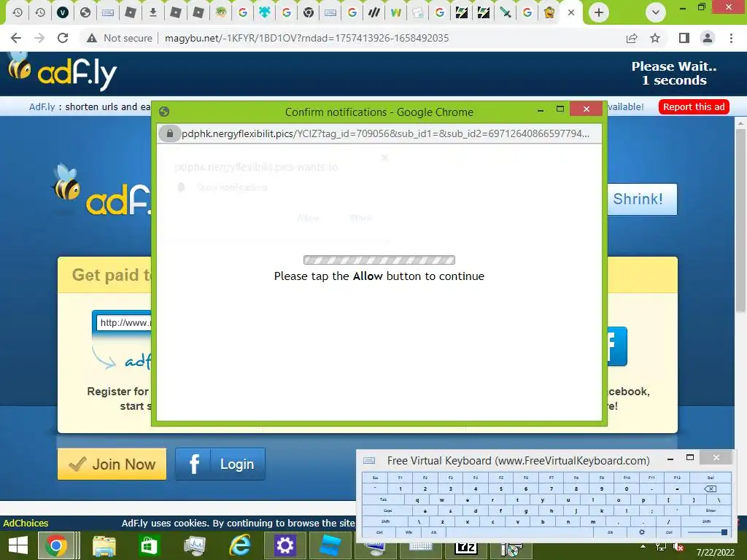Viewport: 747px width, 560px height.
Task: Tap the Esc key on virtual keyboard
Action: click(375, 477)
